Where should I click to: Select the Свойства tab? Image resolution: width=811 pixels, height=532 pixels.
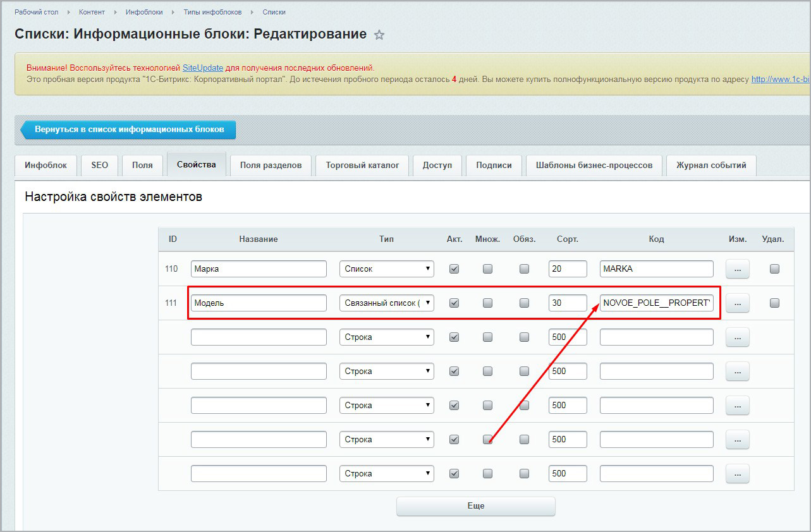(197, 164)
